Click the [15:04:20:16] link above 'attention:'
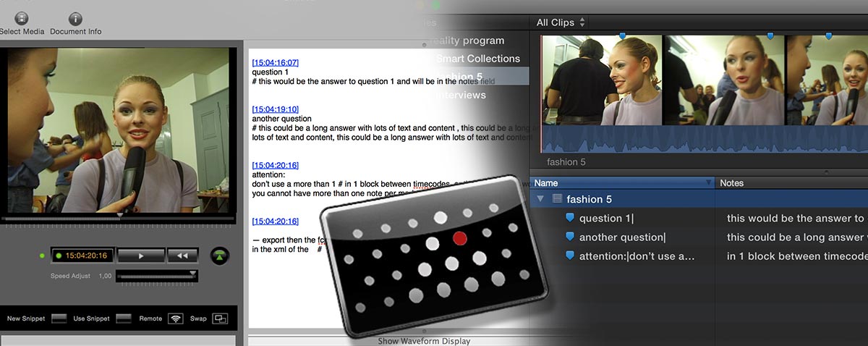The width and height of the screenshot is (868, 346). pyautogui.click(x=275, y=165)
